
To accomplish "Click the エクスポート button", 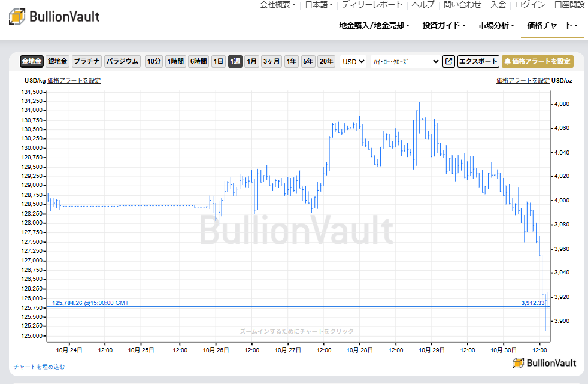I will pyautogui.click(x=478, y=61).
